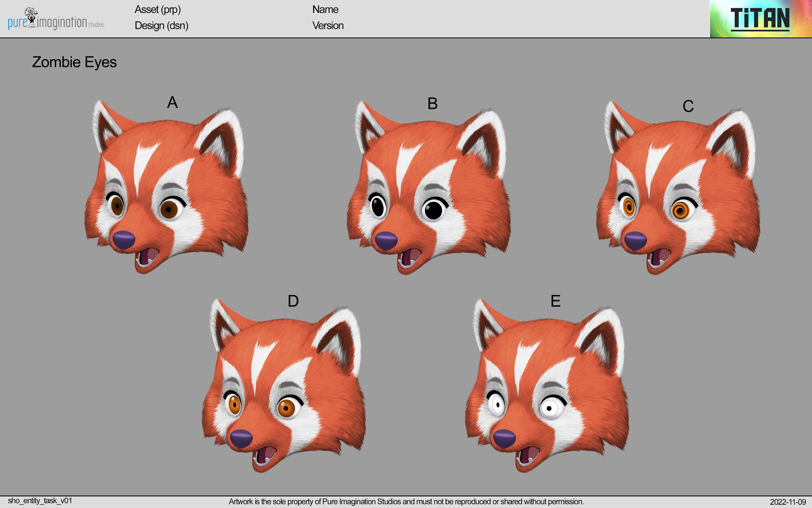This screenshot has width=812, height=508.
Task: Click the Zombie Eyes title text
Action: 74,62
